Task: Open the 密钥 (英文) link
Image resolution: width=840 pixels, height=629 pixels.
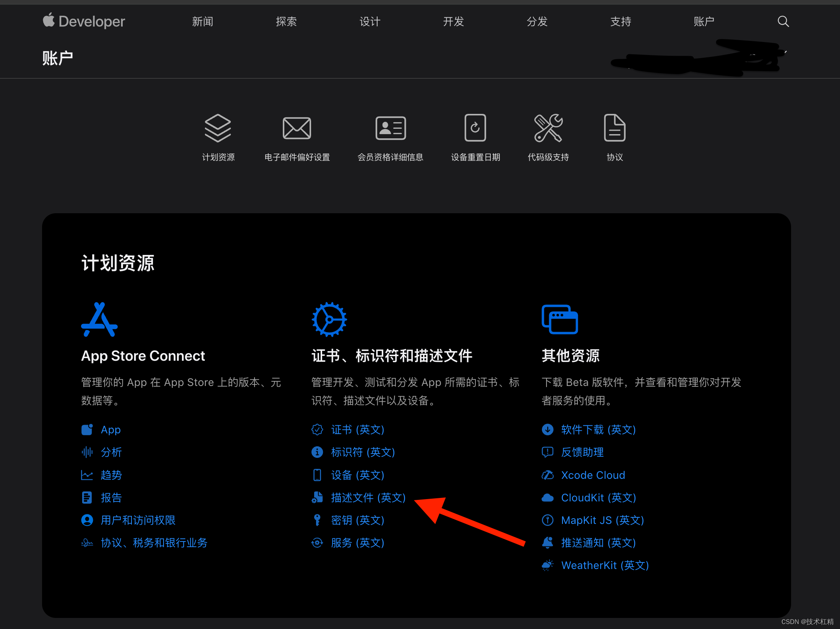Action: pos(358,520)
